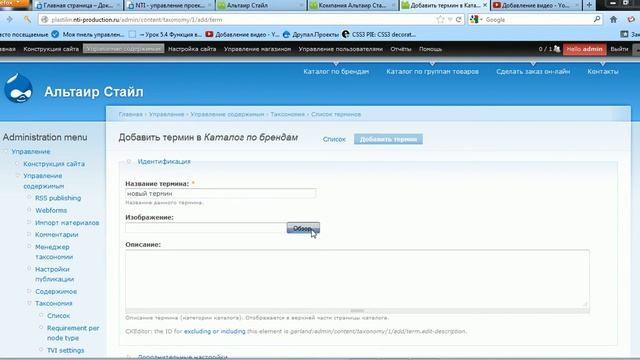Image resolution: width=640 pixels, height=360 pixels.
Task: Open 'Управление магазином' admin menu
Action: pyautogui.click(x=257, y=49)
